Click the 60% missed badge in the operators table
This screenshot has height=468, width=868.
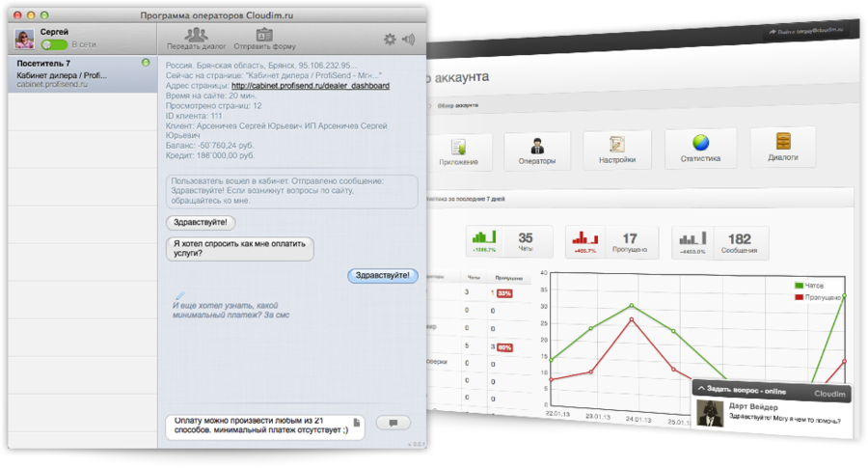504,347
